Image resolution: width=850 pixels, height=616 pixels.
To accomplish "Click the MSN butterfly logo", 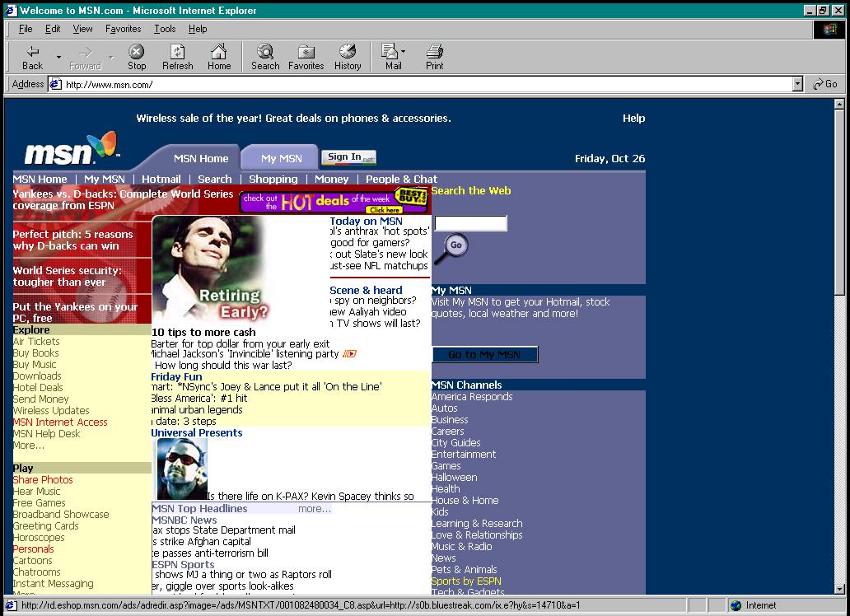I will click(x=71, y=149).
